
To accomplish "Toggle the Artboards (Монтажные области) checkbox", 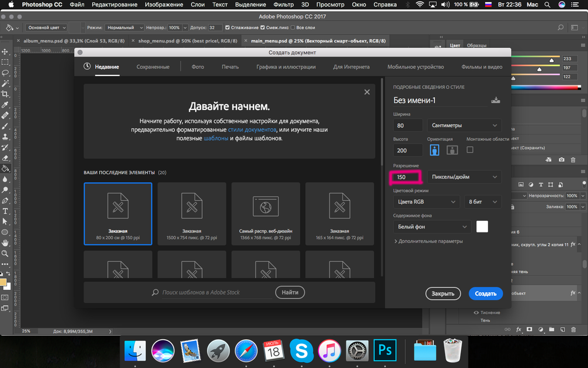I will 470,150.
